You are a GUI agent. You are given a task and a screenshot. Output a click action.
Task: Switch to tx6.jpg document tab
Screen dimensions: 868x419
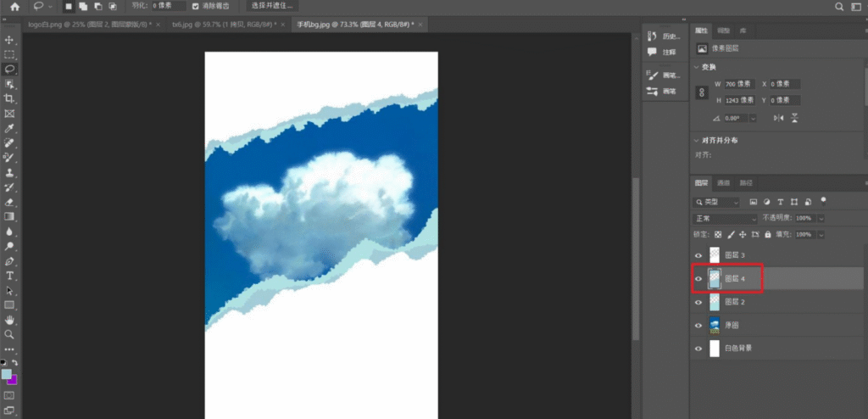(225, 25)
